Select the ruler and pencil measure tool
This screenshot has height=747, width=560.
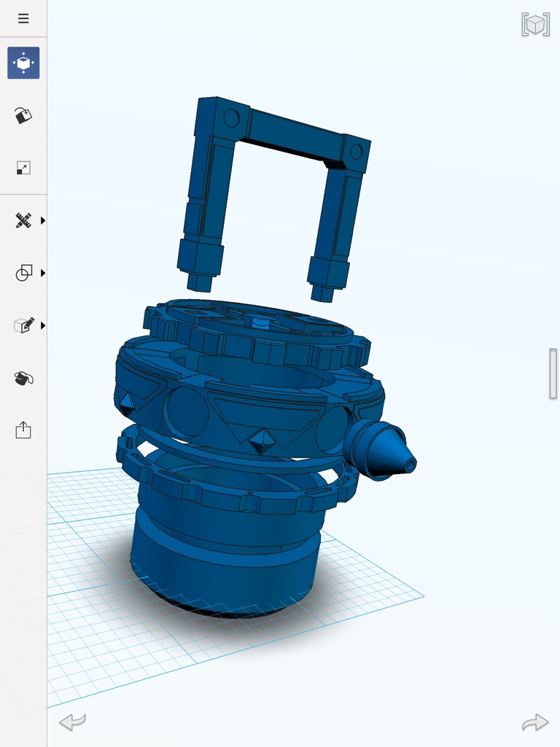(x=23, y=220)
